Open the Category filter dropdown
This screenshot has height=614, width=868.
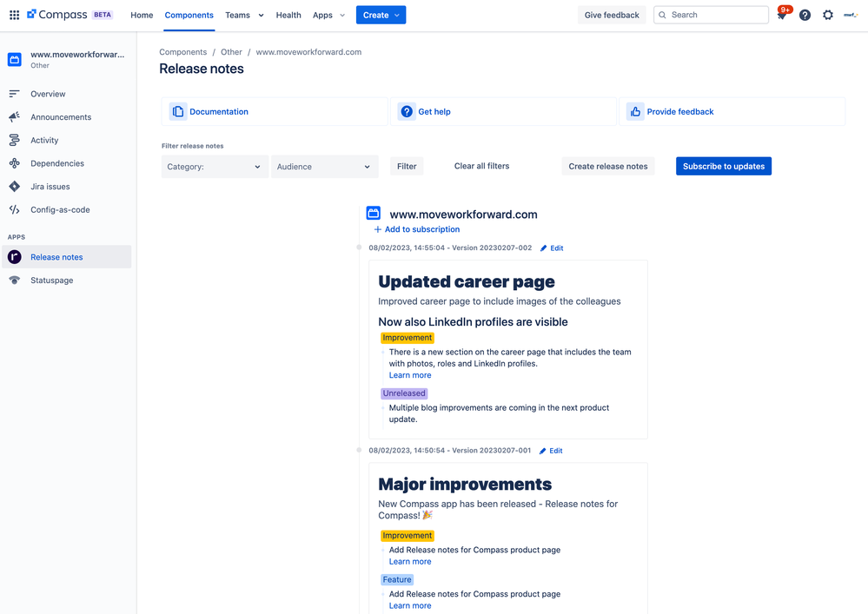tap(215, 167)
